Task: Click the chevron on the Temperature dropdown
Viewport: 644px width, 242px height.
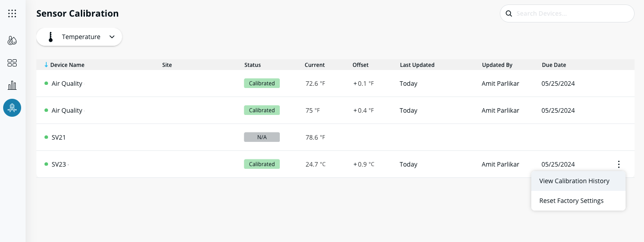Action: pos(112,37)
